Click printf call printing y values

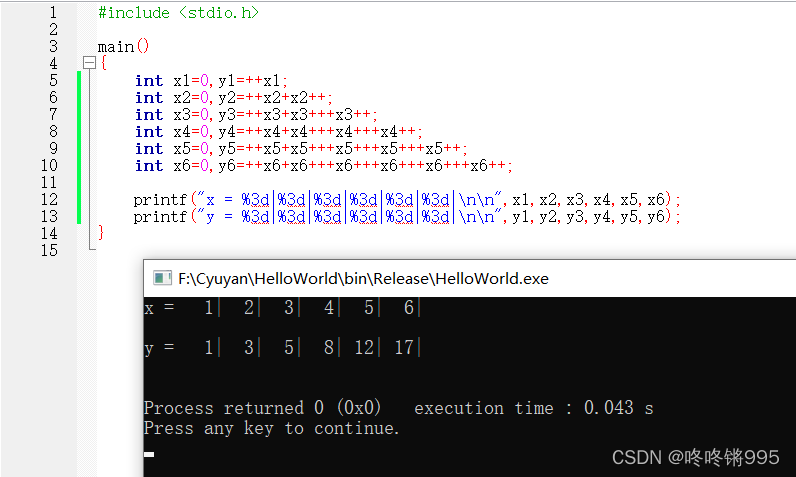407,217
